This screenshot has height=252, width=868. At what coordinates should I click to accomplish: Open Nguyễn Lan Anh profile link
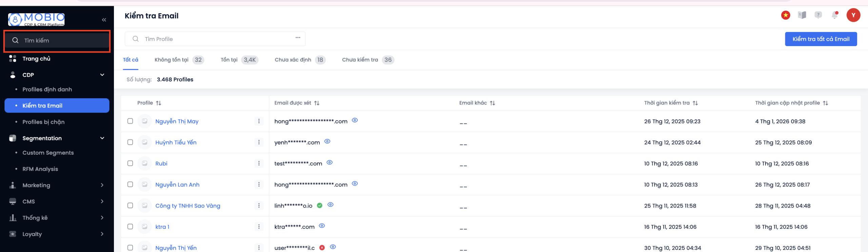click(177, 185)
